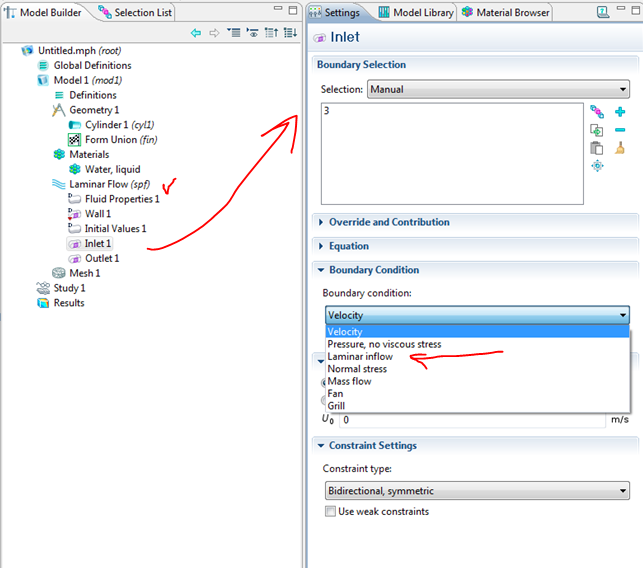Choose Laminar inflow from the list
The width and height of the screenshot is (643, 568).
click(x=360, y=357)
